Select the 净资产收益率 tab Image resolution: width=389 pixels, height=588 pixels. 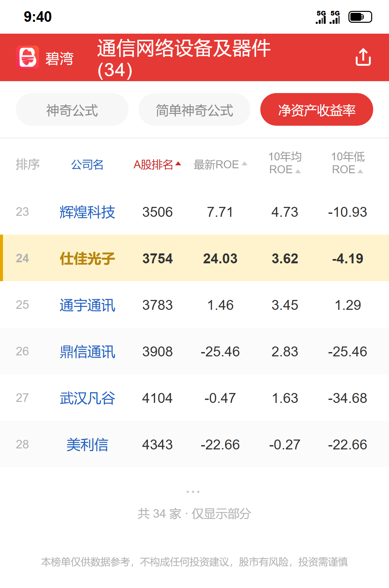(317, 110)
